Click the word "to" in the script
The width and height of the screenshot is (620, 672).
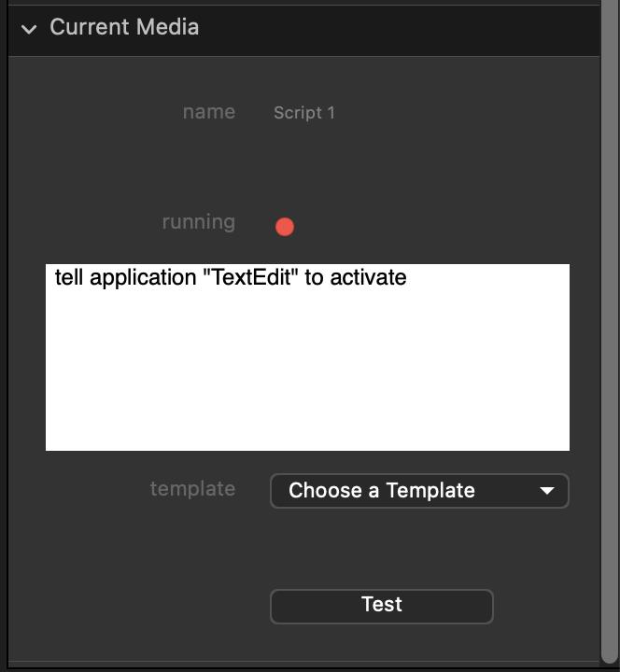click(314, 277)
